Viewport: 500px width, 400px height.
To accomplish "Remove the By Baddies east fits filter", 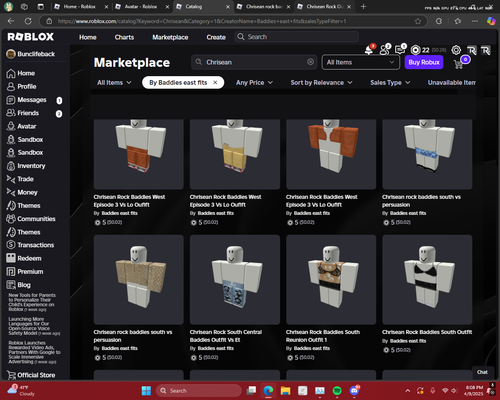I will [x=215, y=83].
